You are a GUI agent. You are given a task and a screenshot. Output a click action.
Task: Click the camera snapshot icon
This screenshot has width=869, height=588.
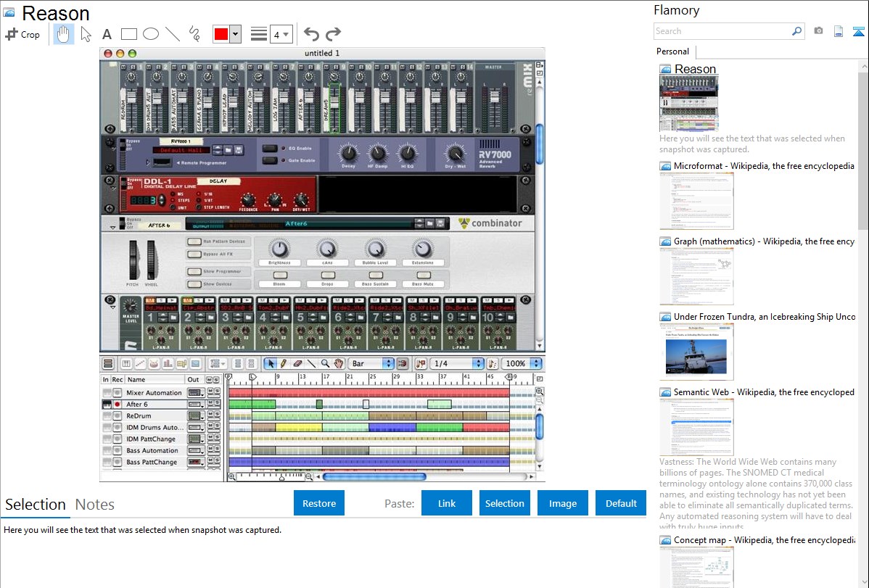pos(818,31)
